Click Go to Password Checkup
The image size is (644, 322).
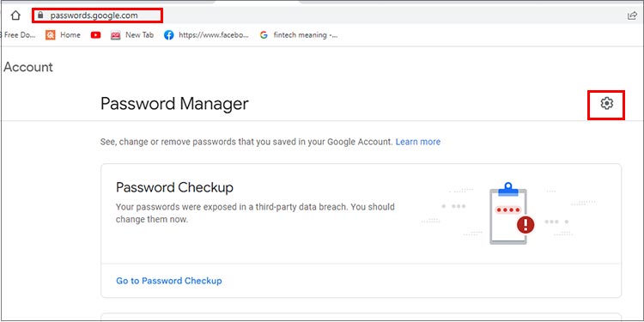tap(169, 281)
